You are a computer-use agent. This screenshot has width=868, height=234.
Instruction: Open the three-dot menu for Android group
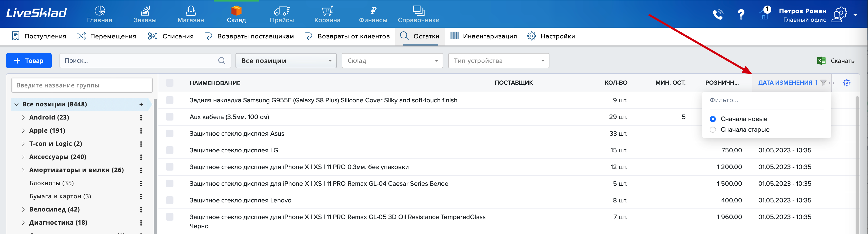pos(141,117)
